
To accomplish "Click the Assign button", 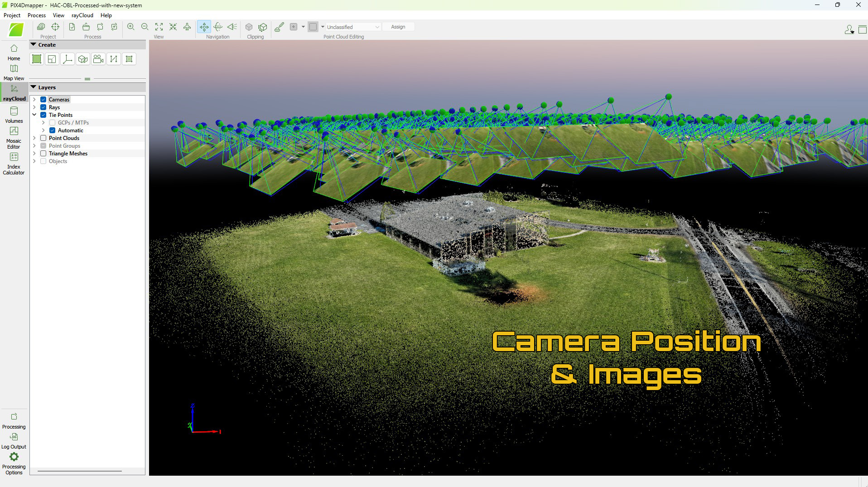I will click(398, 27).
